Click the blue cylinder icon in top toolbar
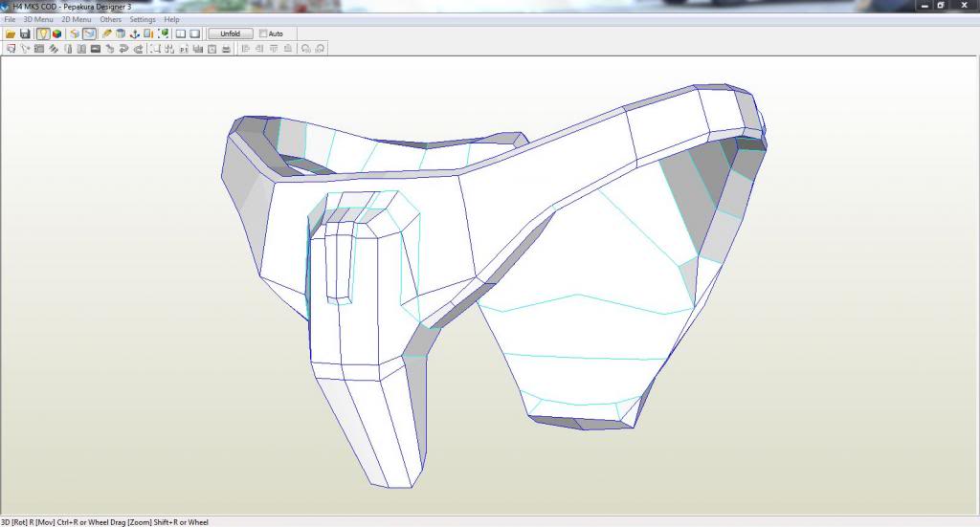This screenshot has height=527, width=980. pyautogui.click(x=120, y=33)
